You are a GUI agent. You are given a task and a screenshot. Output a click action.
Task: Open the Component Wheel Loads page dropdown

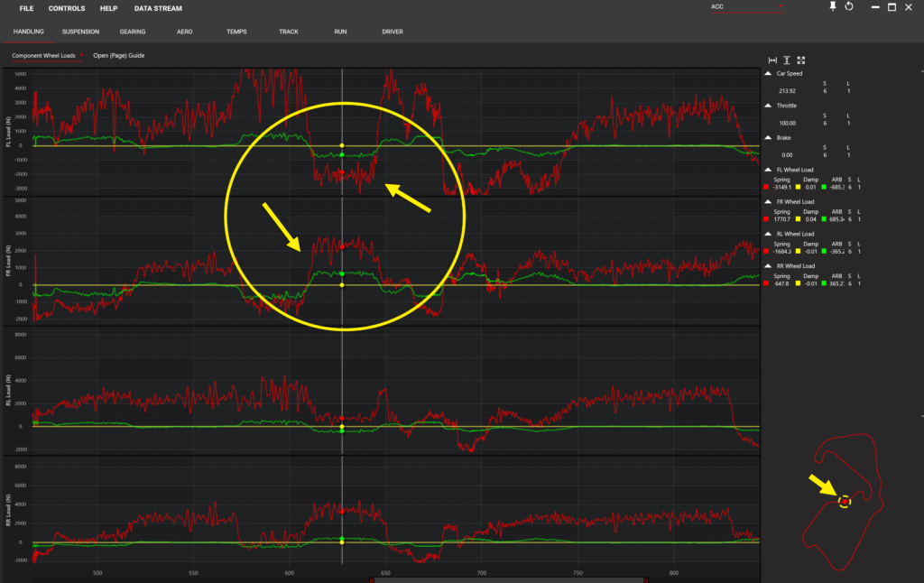tap(47, 55)
